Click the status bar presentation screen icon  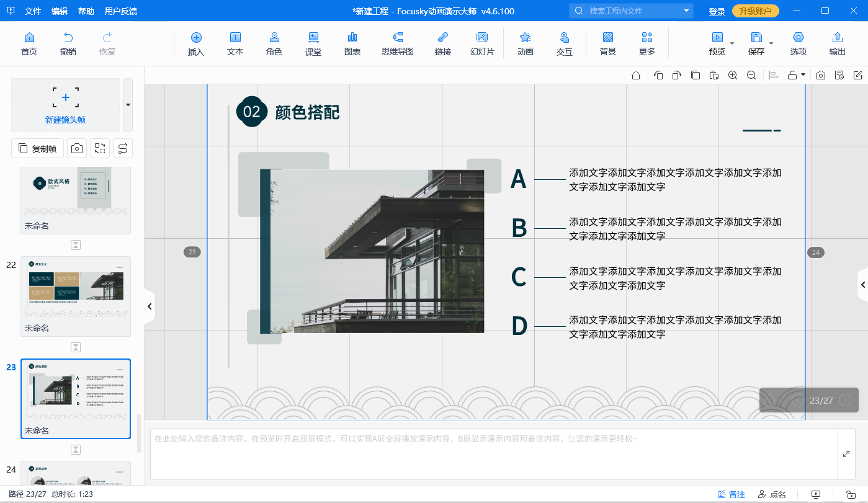click(x=815, y=494)
